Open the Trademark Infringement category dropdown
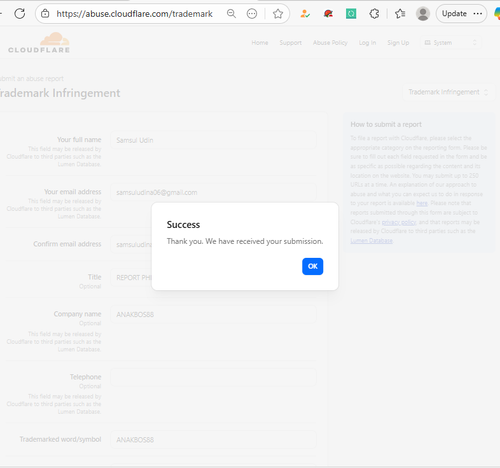Image resolution: width=500 pixels, height=468 pixels. point(448,92)
